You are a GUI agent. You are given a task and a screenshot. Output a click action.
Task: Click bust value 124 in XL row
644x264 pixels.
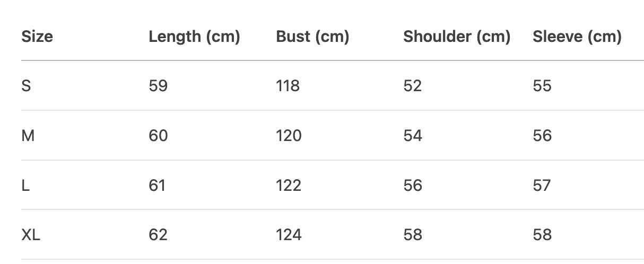(289, 235)
